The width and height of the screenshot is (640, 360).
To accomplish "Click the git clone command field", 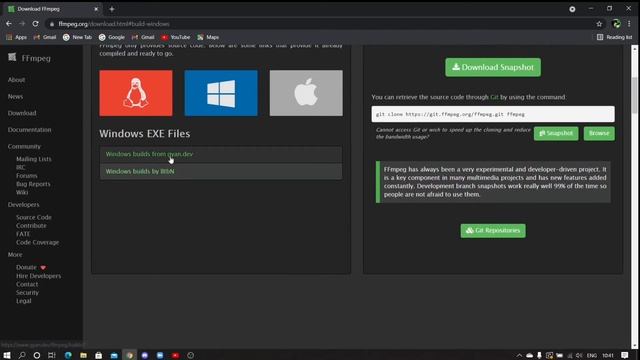I will point(493,114).
